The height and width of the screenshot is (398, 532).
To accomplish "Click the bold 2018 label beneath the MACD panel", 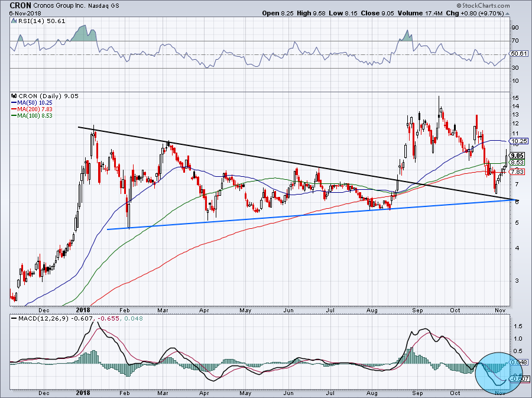I will pyautogui.click(x=83, y=393).
